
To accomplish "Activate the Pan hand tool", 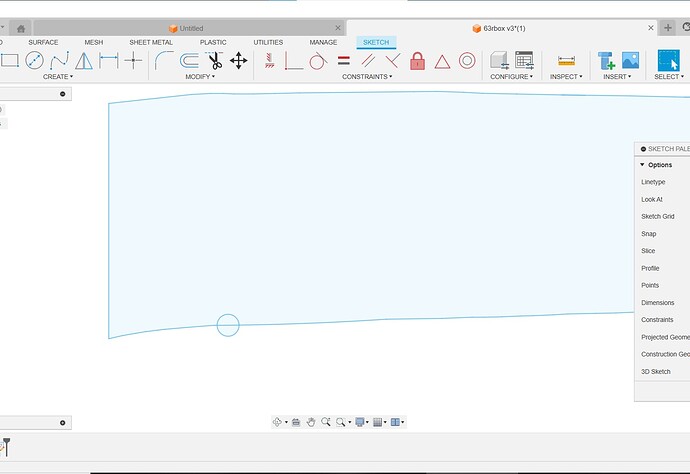I will tap(311, 422).
